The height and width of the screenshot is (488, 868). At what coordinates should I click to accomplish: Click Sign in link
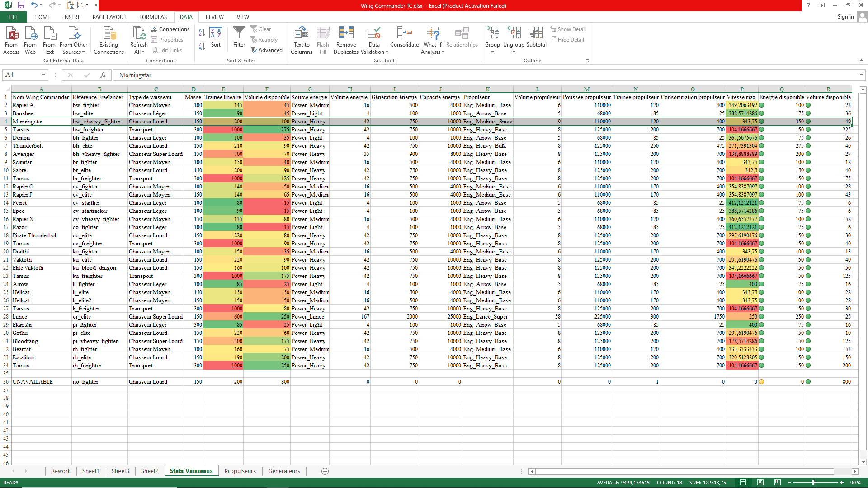(845, 17)
